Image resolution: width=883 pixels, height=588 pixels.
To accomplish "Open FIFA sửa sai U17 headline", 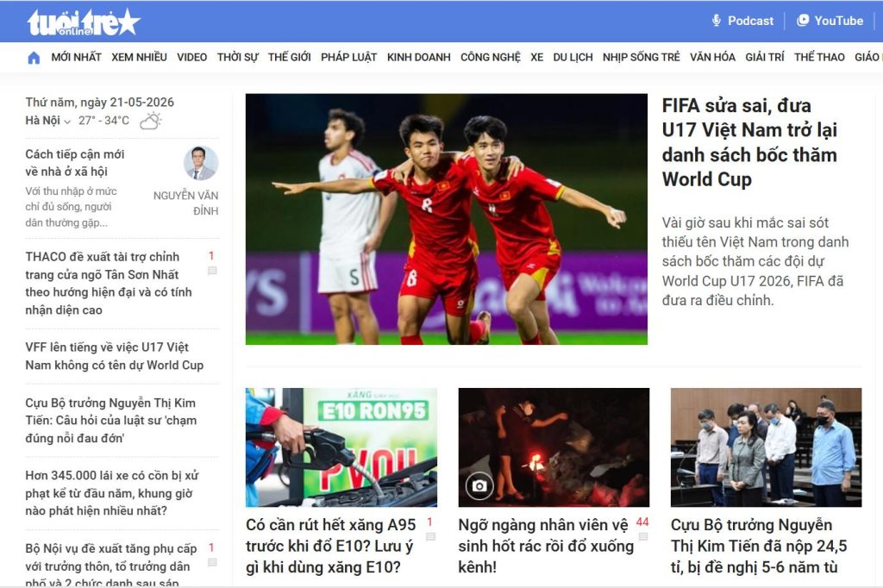I will coord(749,142).
